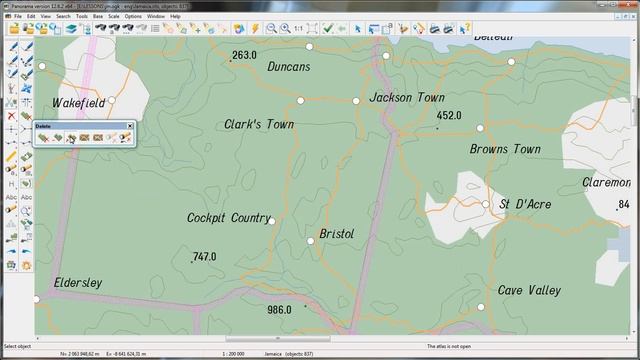
Task: Click the red X delete tool in left palette
Action: tap(11, 116)
